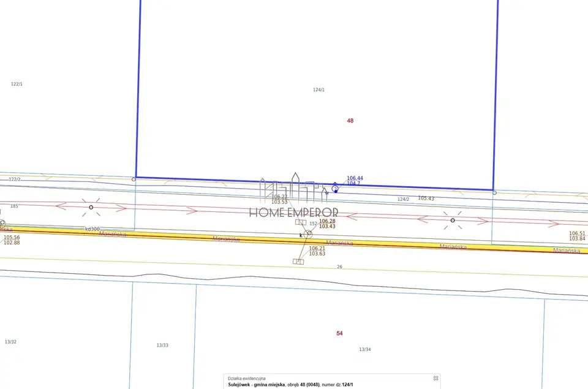
Task: Select parcel label 13/33
Action: tap(162, 345)
